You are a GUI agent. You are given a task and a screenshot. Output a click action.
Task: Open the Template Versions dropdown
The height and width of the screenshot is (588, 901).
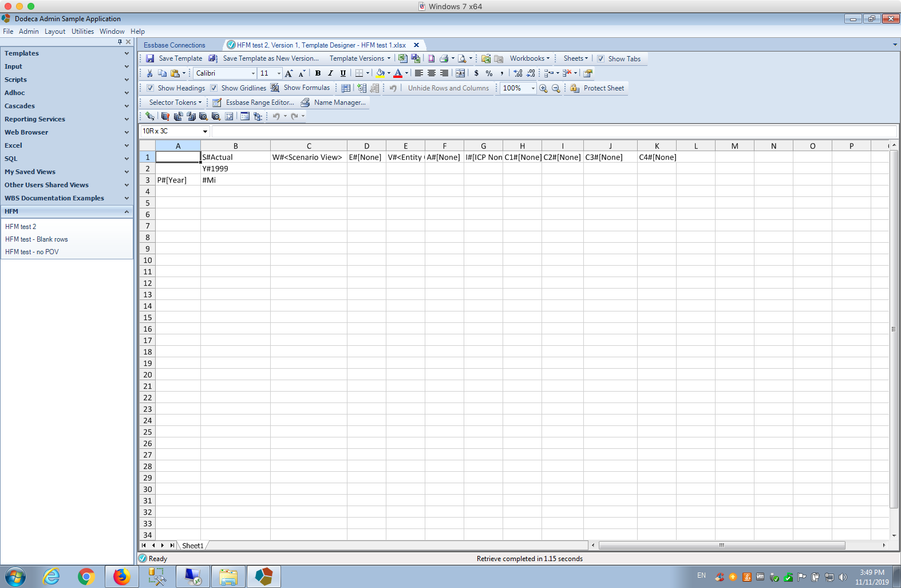pos(360,58)
